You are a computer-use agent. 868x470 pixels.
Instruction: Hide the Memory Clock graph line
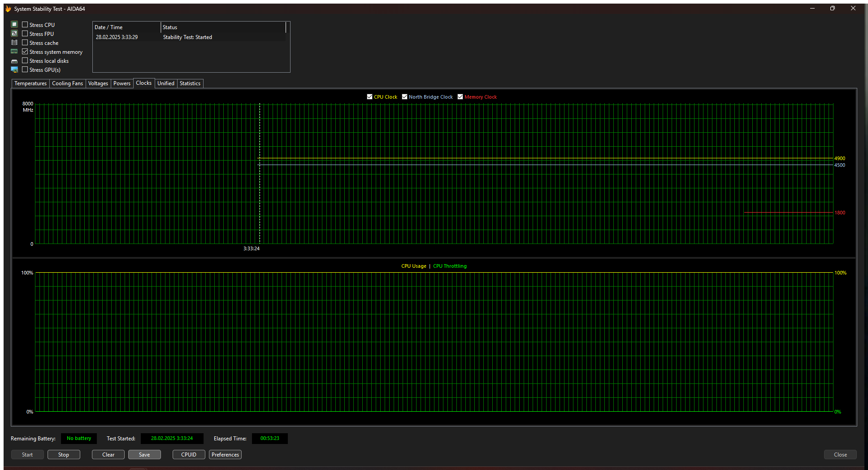pos(460,97)
